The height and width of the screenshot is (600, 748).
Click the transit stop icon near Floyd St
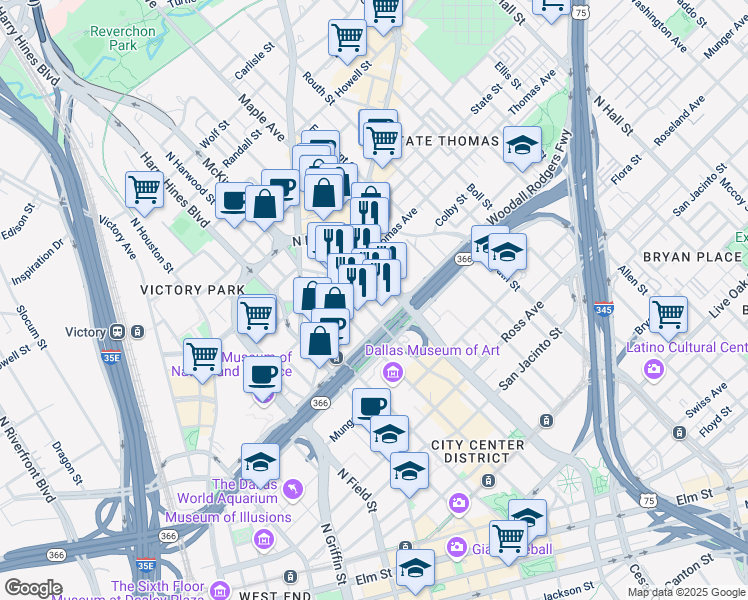pyautogui.click(x=679, y=433)
